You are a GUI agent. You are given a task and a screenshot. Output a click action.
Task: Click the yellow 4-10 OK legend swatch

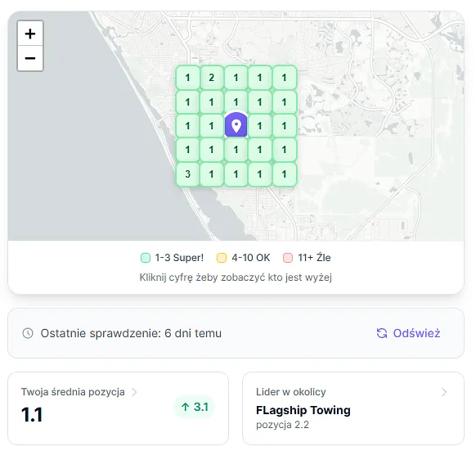tap(222, 258)
